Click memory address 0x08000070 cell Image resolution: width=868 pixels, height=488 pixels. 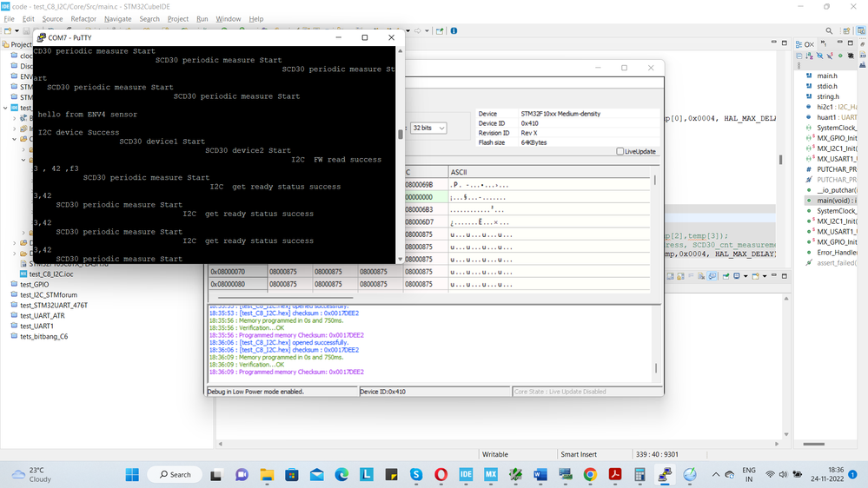(x=237, y=272)
